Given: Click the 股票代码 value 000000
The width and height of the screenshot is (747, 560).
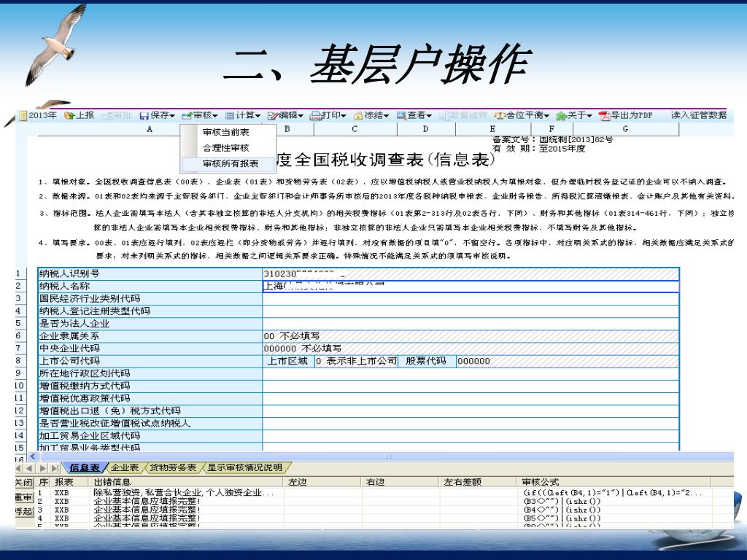Looking at the screenshot, I should point(568,361).
